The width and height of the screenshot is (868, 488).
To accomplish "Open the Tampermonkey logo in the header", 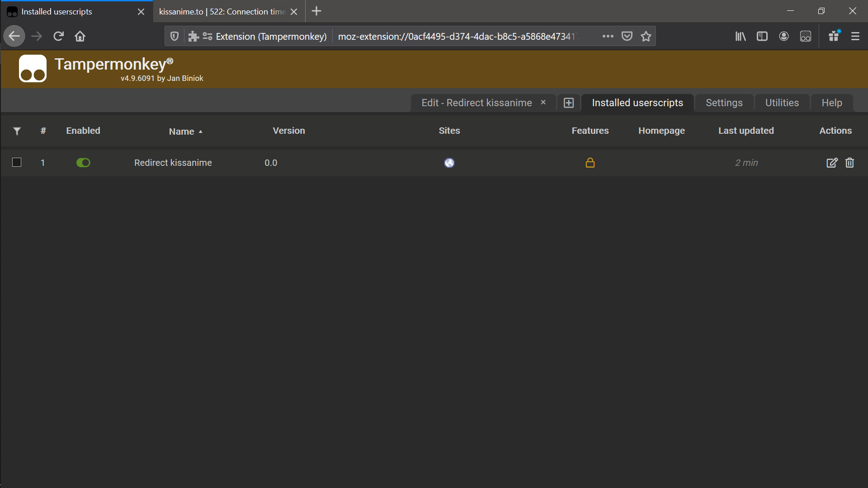I will pos(32,68).
